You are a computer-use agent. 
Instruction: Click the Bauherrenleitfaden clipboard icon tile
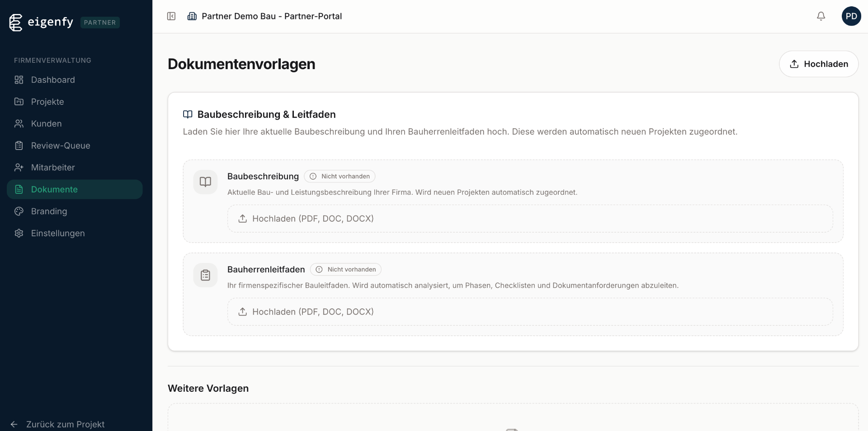click(x=205, y=275)
